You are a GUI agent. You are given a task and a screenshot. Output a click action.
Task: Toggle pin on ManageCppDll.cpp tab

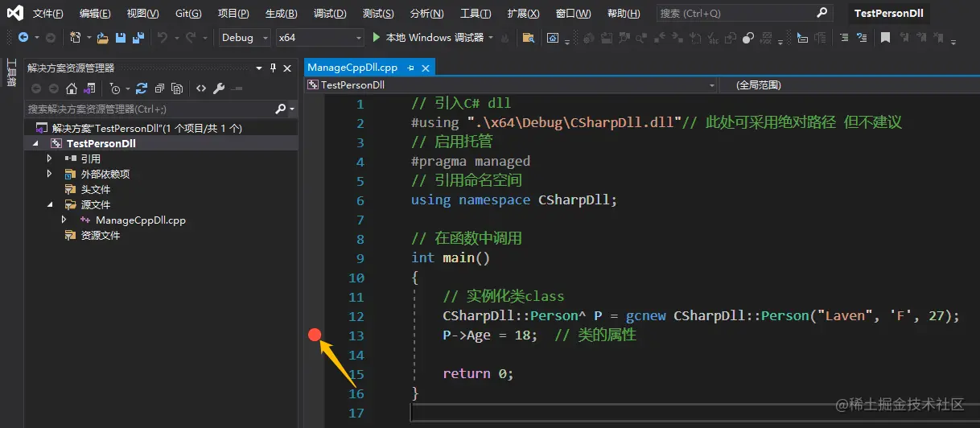410,68
